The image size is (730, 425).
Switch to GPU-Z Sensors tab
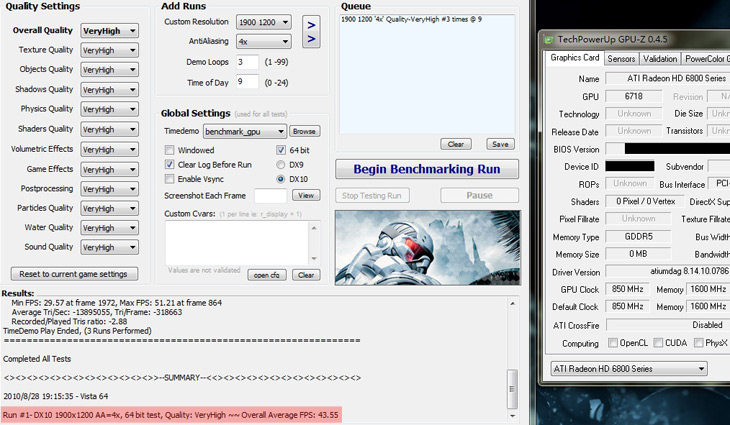click(x=621, y=59)
